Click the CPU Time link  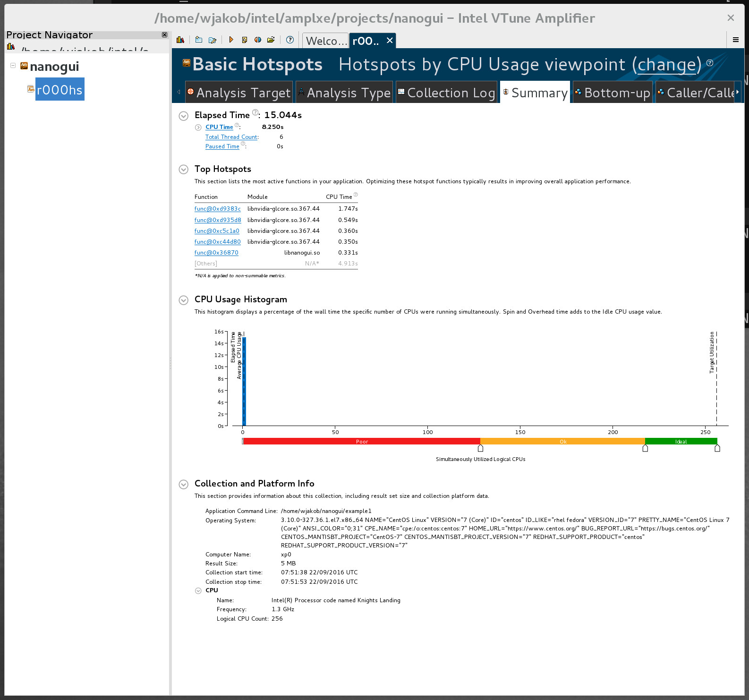(x=219, y=127)
